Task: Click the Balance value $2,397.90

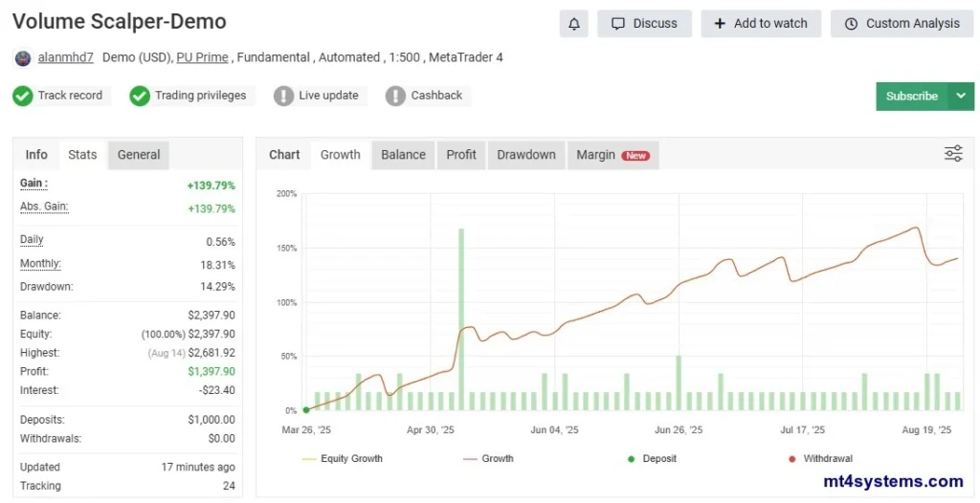Action: (212, 316)
